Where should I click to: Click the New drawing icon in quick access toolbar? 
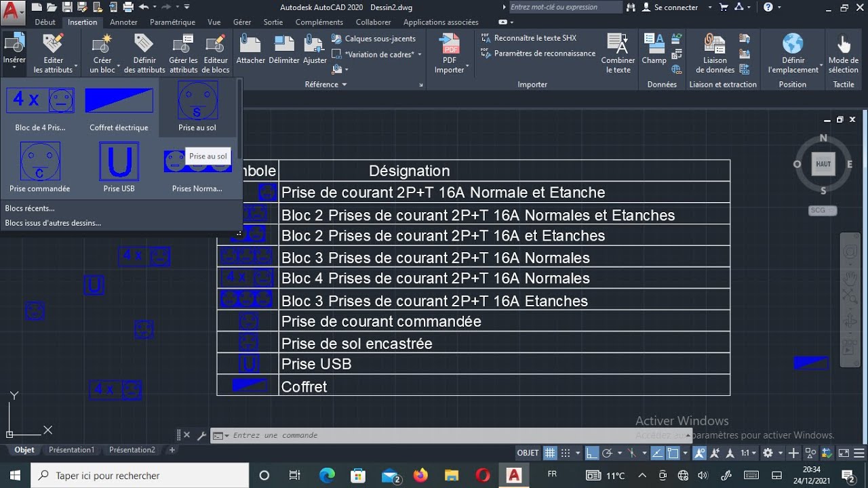(x=37, y=7)
